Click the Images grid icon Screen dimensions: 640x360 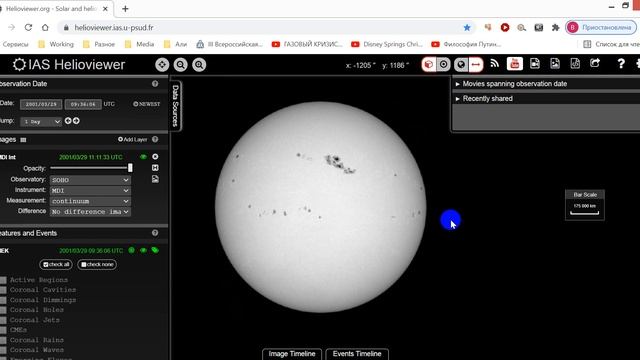(x=23, y=140)
